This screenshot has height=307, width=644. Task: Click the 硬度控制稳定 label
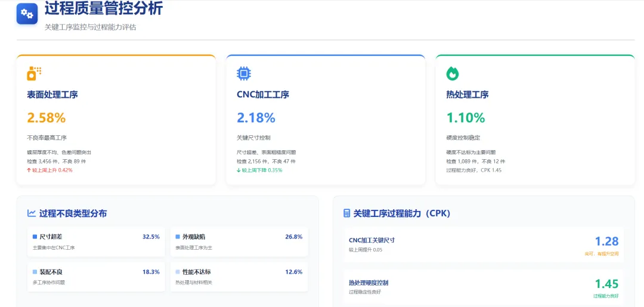[x=463, y=138]
